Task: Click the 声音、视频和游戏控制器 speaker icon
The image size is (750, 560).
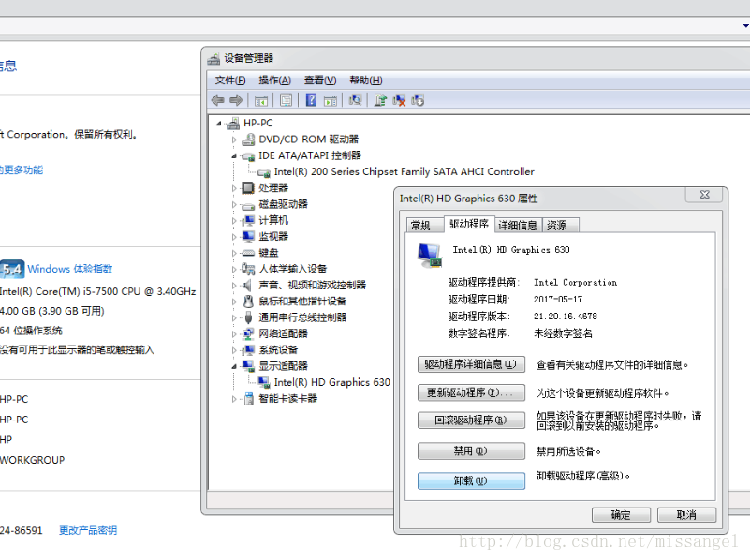Action: tap(247, 286)
